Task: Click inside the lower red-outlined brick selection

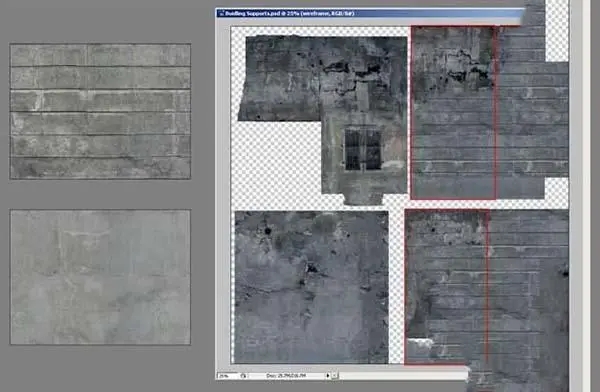Action: (447, 287)
